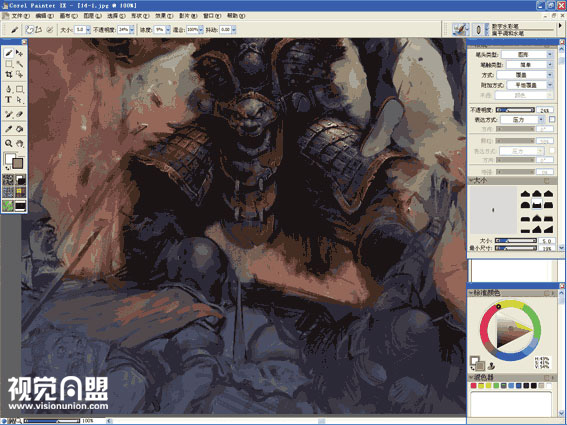567x425 pixels.
Task: Adjust the 大小 size slider in brush controls
Action: 515,241
